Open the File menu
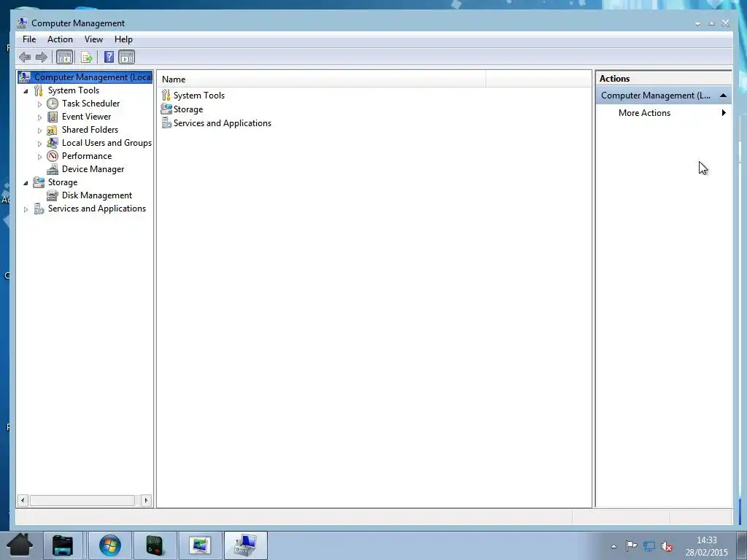747x560 pixels. [29, 39]
